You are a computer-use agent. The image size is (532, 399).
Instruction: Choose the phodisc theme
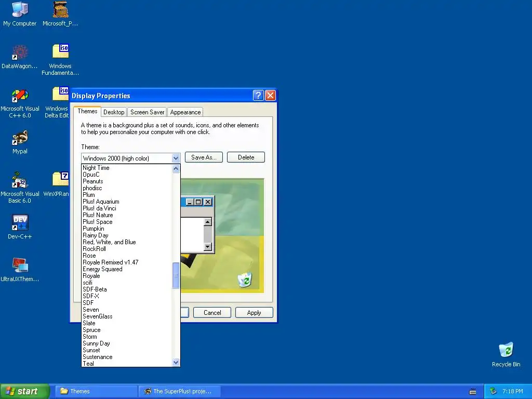tap(127, 188)
